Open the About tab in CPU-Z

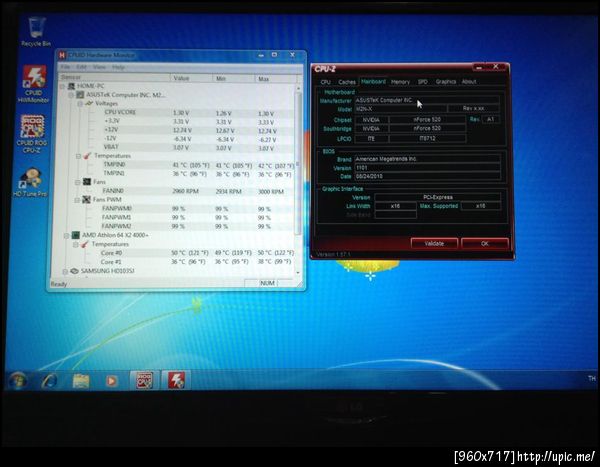[x=469, y=82]
